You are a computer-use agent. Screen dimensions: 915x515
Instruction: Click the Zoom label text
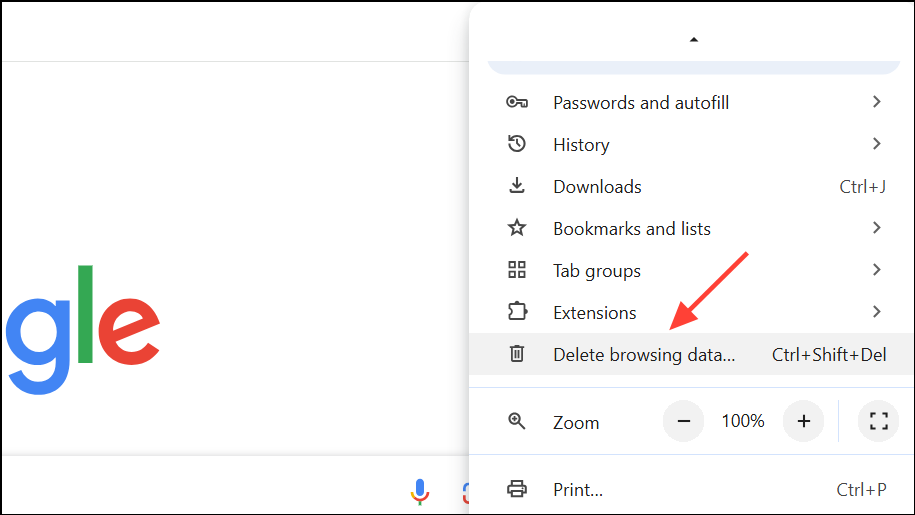pyautogui.click(x=576, y=422)
